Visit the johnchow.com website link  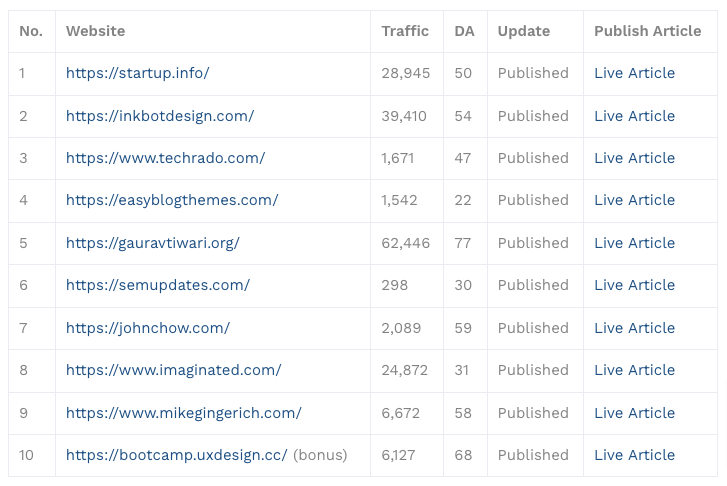coord(148,328)
